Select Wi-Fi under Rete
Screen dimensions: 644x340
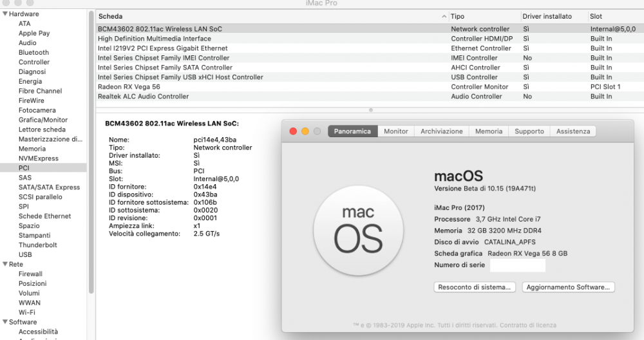click(x=26, y=312)
